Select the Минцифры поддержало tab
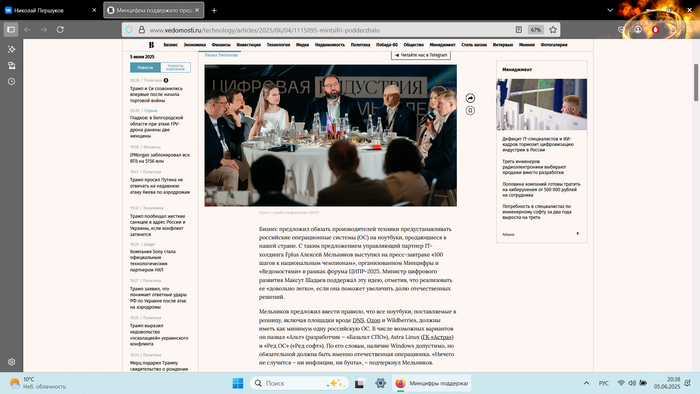The width and height of the screenshot is (700, 394). tap(154, 10)
